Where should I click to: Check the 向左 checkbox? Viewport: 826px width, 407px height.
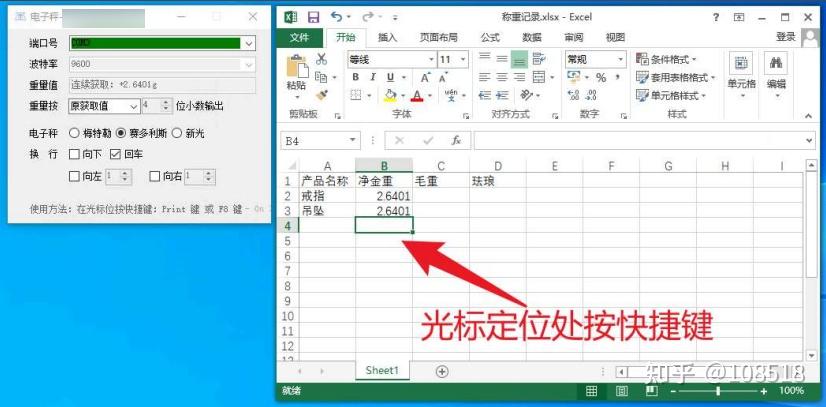74,176
